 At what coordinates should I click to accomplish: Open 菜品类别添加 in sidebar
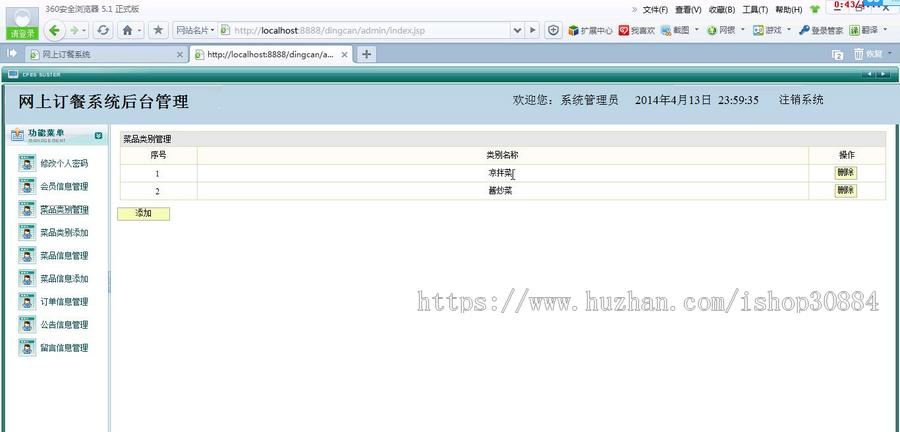64,233
